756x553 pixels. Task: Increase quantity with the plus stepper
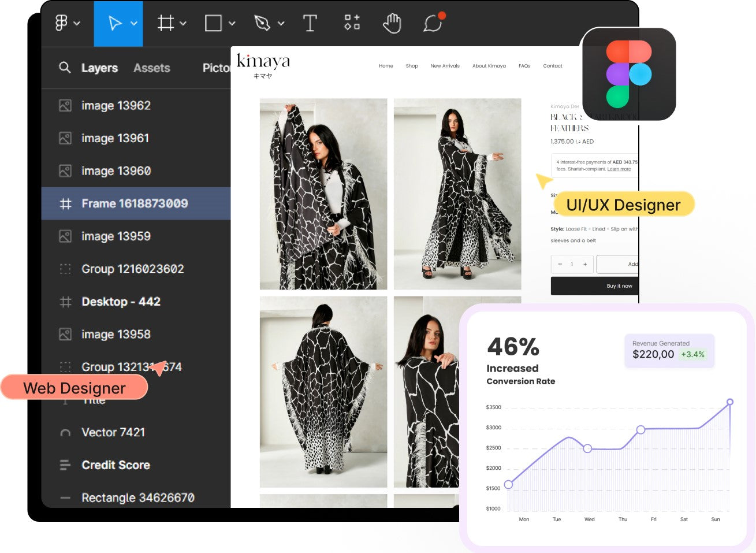point(585,264)
